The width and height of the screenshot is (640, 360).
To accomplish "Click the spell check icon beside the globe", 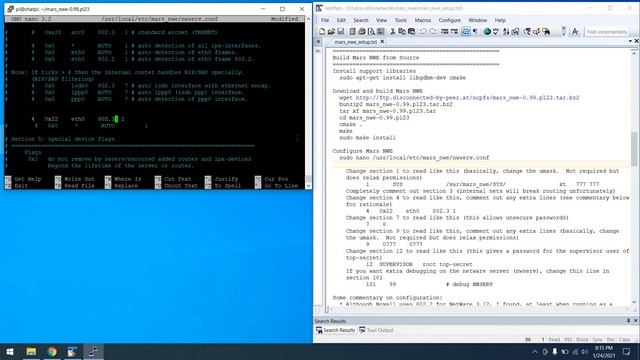I will [496, 31].
